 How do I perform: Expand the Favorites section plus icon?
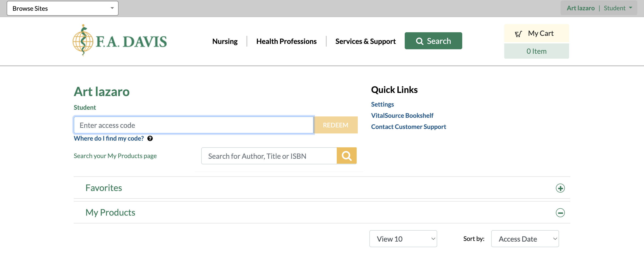[x=560, y=188]
